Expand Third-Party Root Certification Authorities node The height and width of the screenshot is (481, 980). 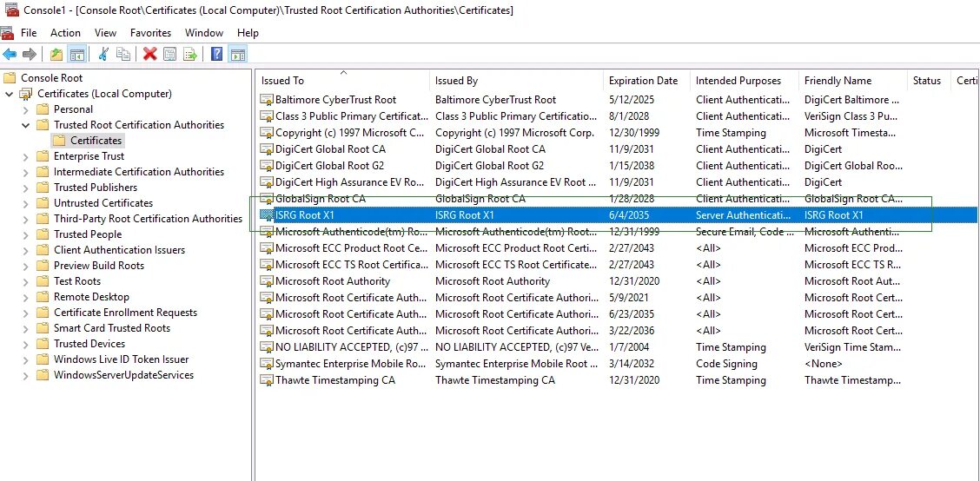(25, 219)
